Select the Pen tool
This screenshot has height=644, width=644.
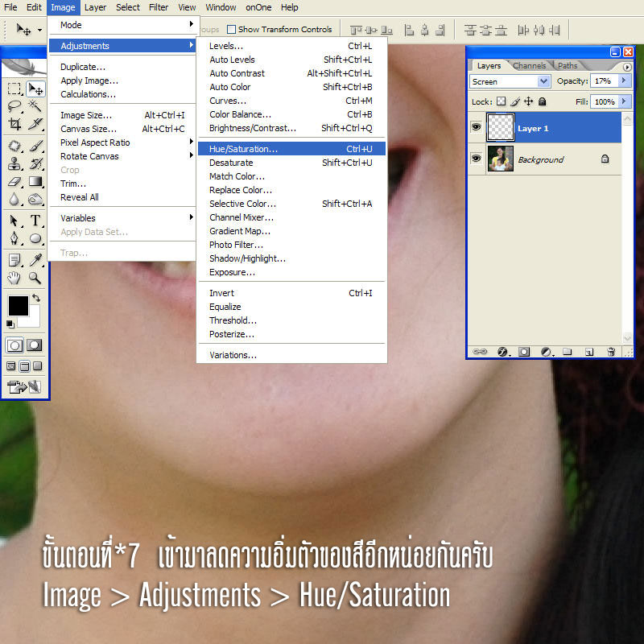(14, 238)
